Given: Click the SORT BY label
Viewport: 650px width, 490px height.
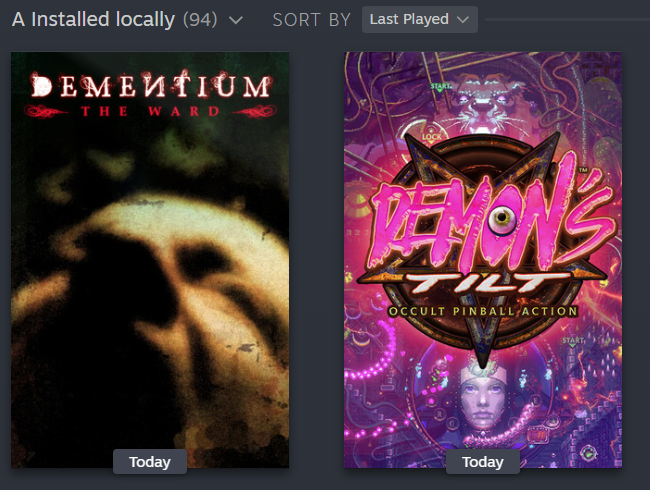Looking at the screenshot, I should coord(312,20).
